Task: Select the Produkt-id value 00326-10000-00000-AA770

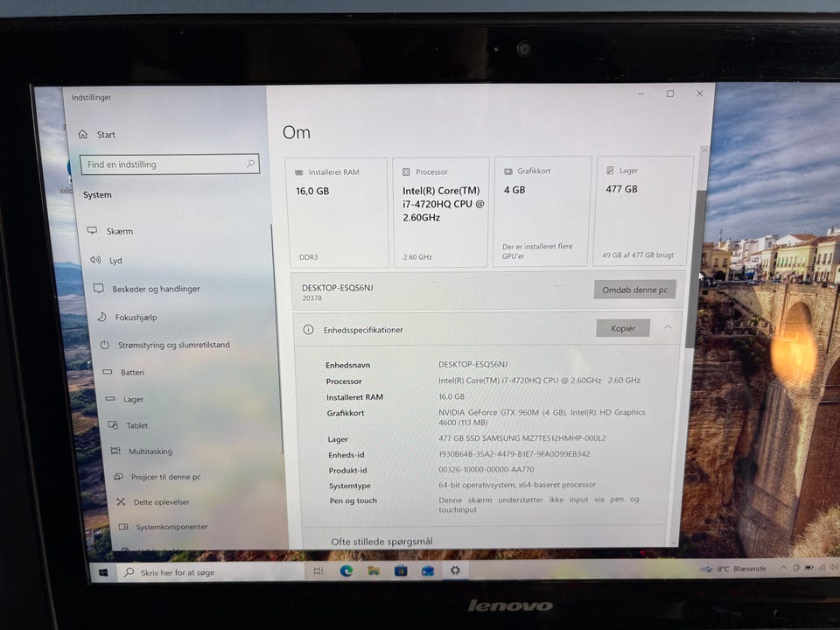Action: (486, 469)
